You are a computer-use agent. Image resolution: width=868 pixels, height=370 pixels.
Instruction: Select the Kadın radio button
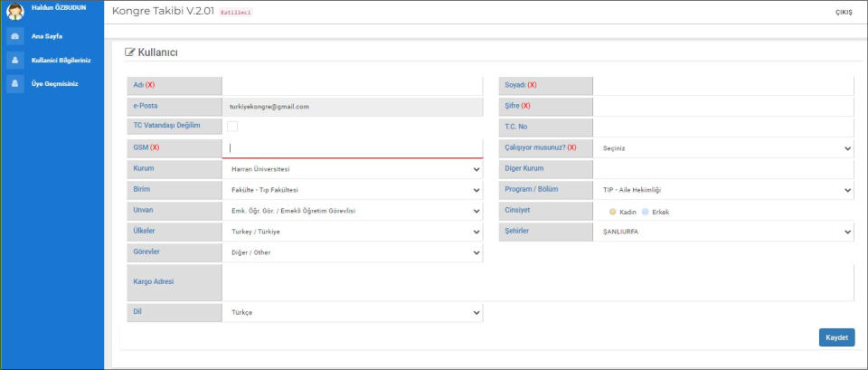tap(612, 212)
